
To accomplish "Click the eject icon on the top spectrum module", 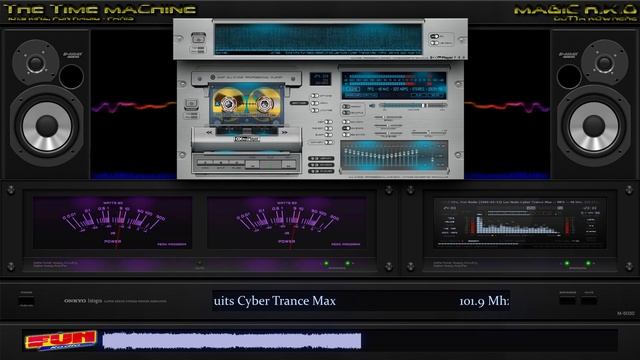I will (x=198, y=38).
